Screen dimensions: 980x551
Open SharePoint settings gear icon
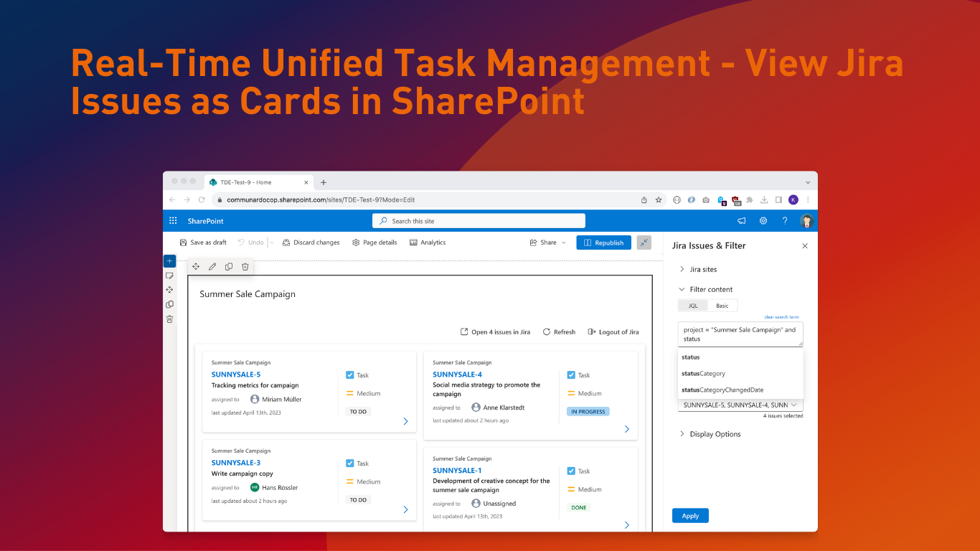click(763, 221)
